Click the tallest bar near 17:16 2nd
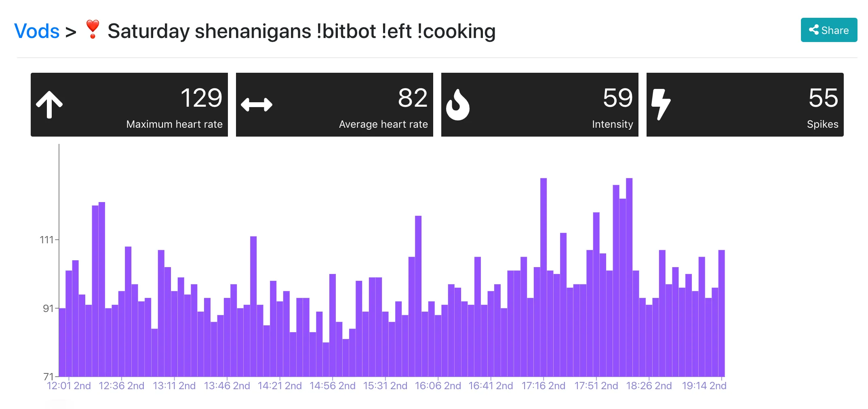This screenshot has height=409, width=868. [x=544, y=277]
